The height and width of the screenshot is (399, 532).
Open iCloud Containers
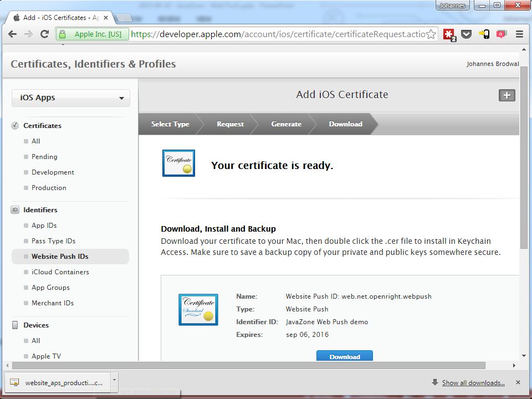click(x=60, y=272)
